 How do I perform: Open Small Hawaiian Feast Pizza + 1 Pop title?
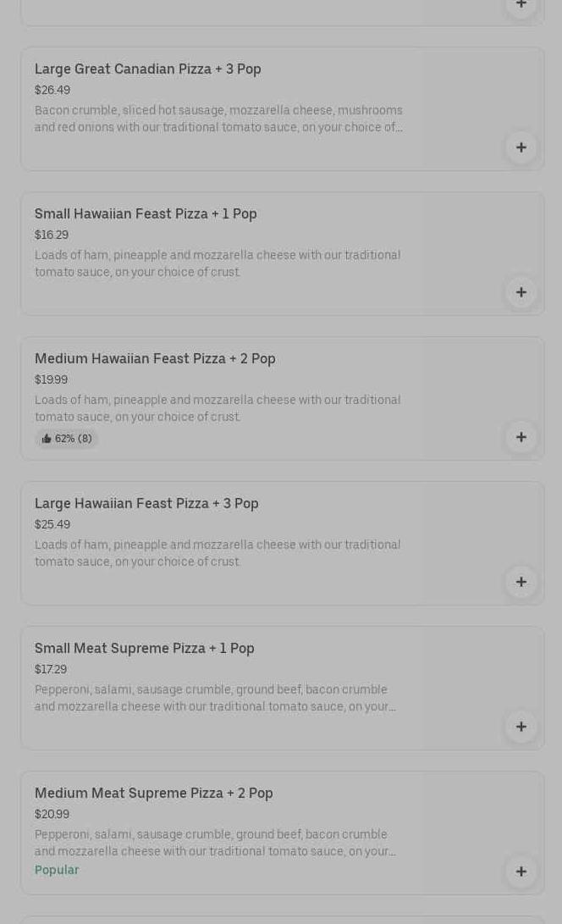[146, 214]
